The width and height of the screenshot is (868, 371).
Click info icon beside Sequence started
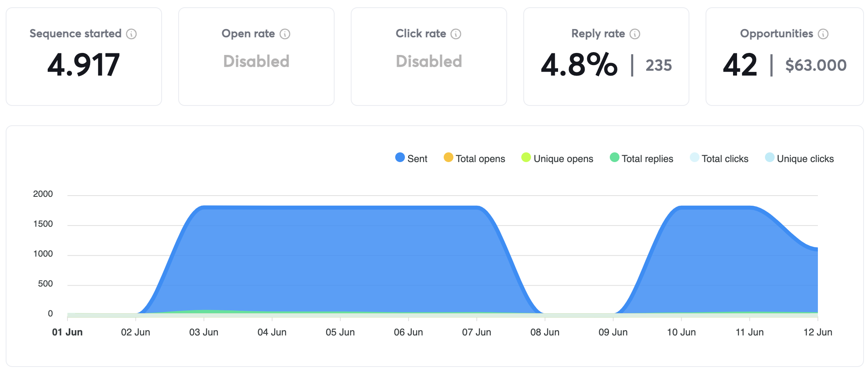(x=131, y=34)
